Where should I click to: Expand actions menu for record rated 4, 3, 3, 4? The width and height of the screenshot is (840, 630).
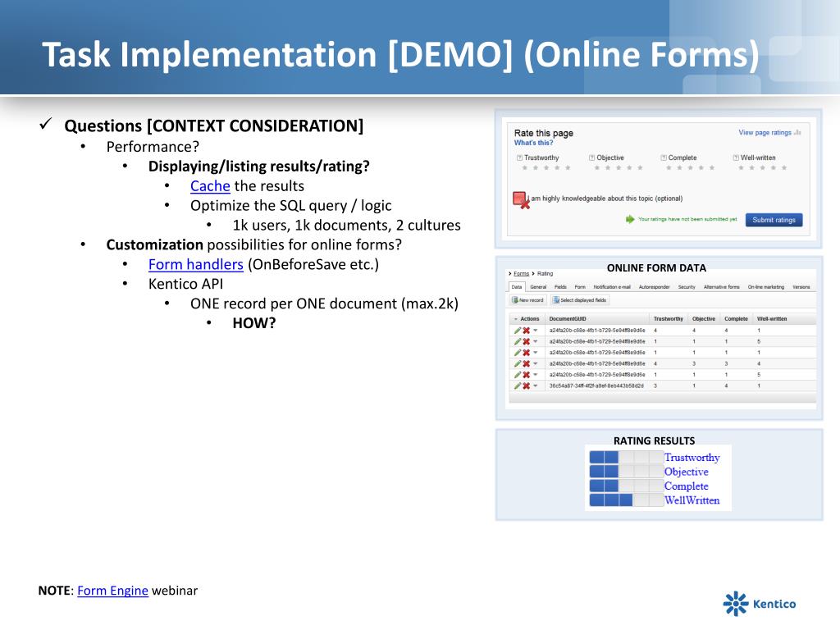(535, 363)
